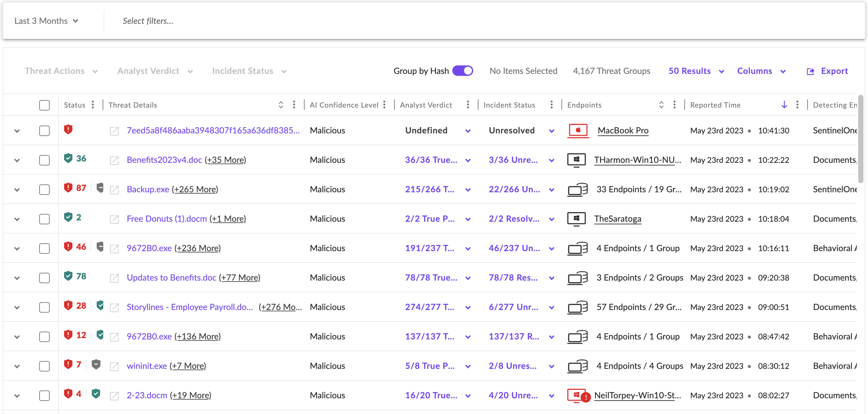The width and height of the screenshot is (868, 414).
Task: Toggle off Group by Hash switch
Action: [x=463, y=71]
